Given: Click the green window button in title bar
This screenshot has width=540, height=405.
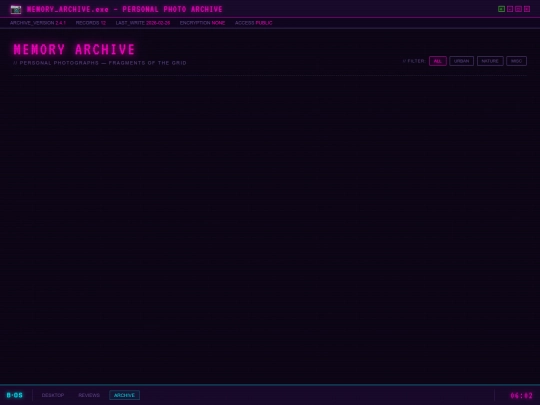Looking at the screenshot, I should (501, 9).
